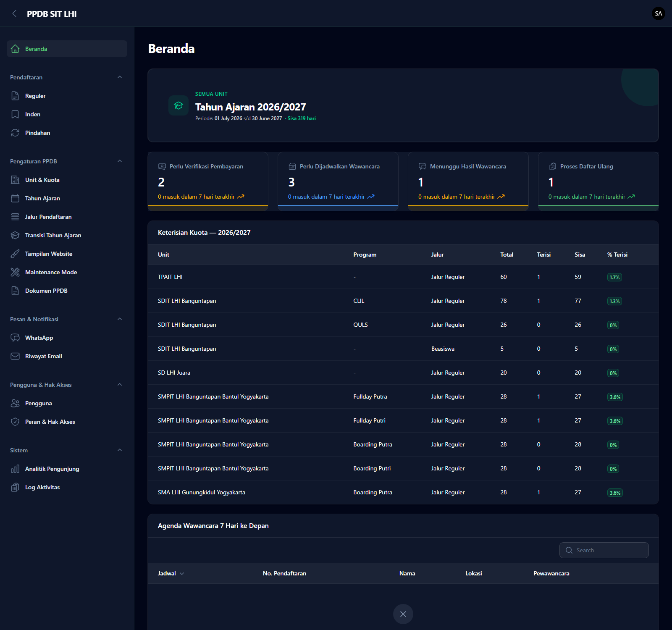This screenshot has height=630, width=672.
Task: Click the Maintenance Mode wrench icon
Action: (15, 272)
